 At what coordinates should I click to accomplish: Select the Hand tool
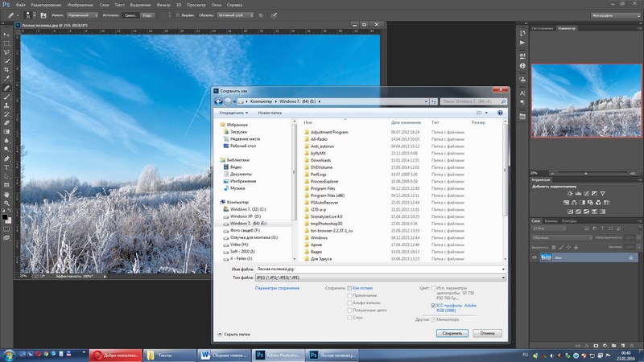click(x=6, y=195)
